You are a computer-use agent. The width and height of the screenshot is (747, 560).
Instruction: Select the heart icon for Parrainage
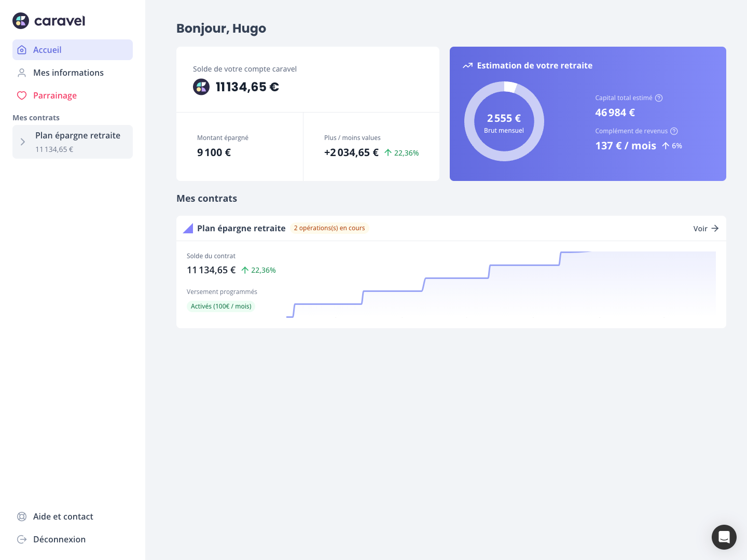(x=22, y=95)
